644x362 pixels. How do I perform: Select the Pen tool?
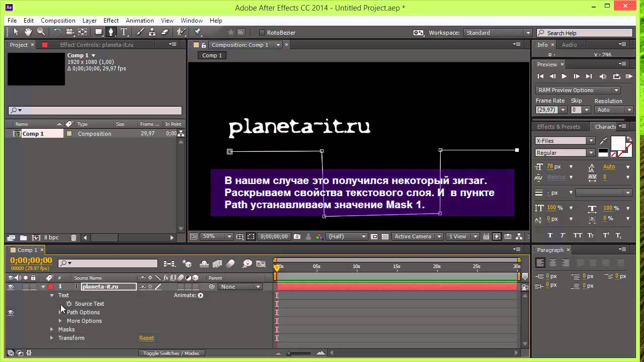click(x=111, y=32)
